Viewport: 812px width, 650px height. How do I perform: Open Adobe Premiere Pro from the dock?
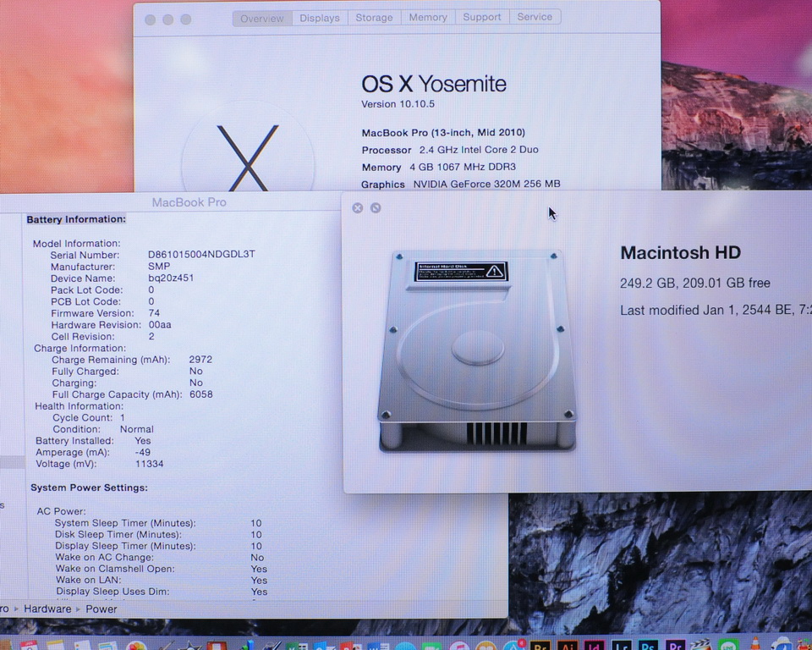675,645
